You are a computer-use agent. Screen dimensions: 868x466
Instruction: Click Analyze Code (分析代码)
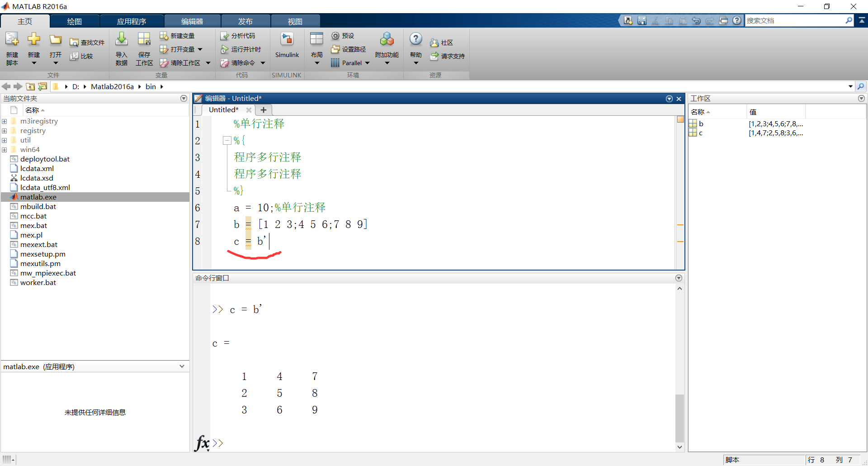pyautogui.click(x=238, y=36)
